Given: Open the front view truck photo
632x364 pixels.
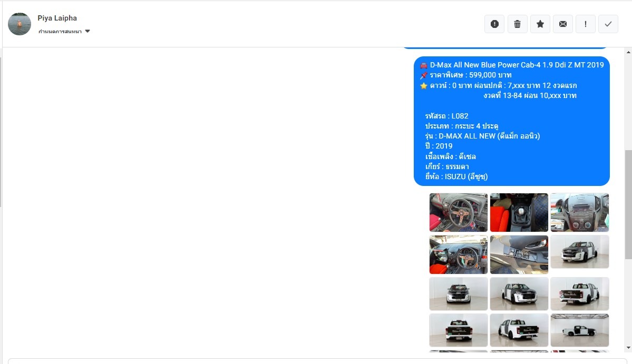Looking at the screenshot, I should coord(458,293).
